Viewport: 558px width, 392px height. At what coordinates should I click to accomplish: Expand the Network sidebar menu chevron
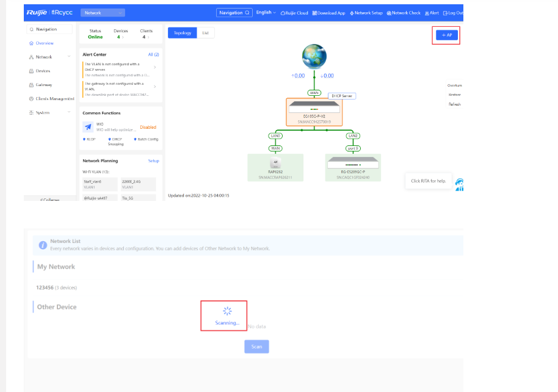[x=69, y=57]
